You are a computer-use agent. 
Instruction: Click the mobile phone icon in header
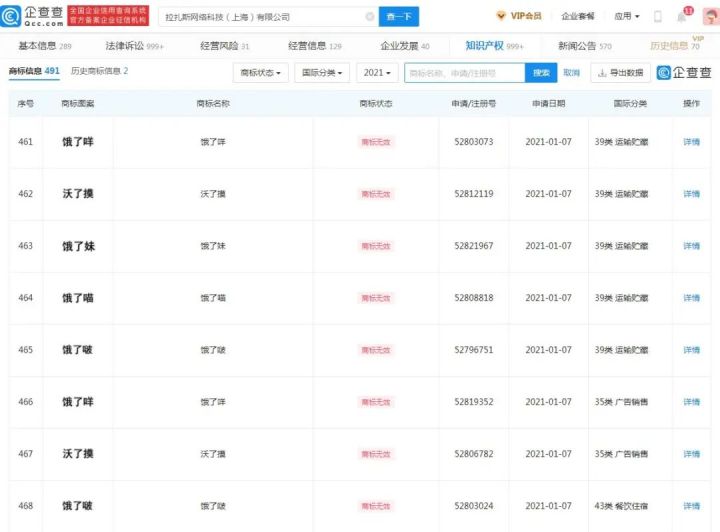coord(657,17)
